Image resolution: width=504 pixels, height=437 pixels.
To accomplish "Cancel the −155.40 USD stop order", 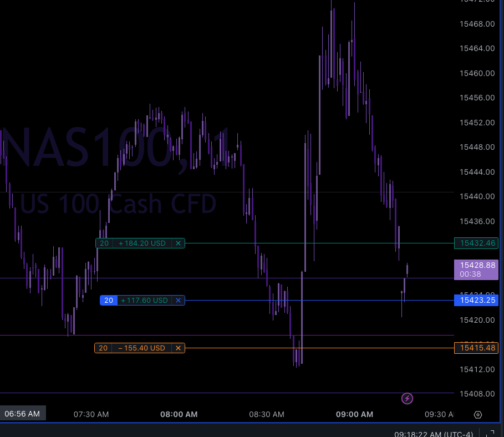I will coord(178,348).
